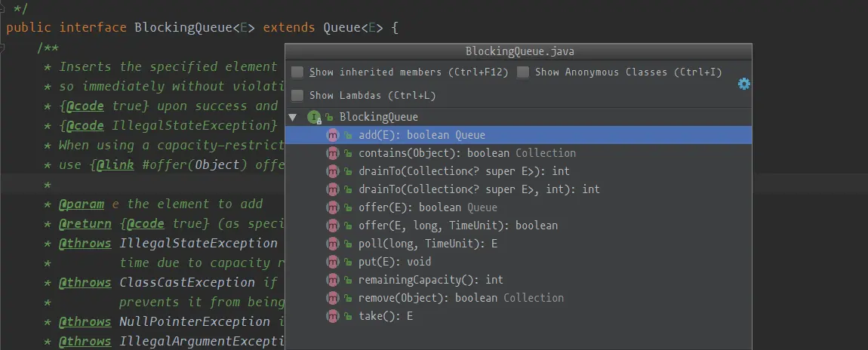Viewport: 868px width, 350px height.
Task: Select drainTo with int parameter entry
Action: [x=518, y=189]
